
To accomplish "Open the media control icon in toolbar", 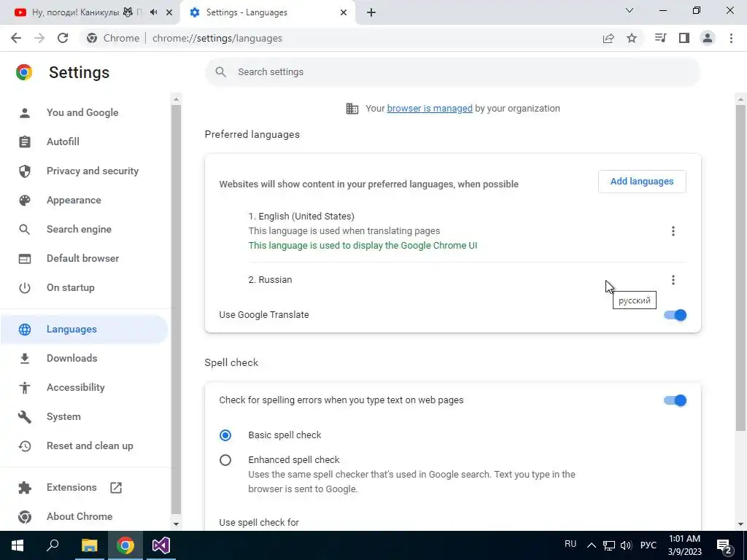I will 660,38.
